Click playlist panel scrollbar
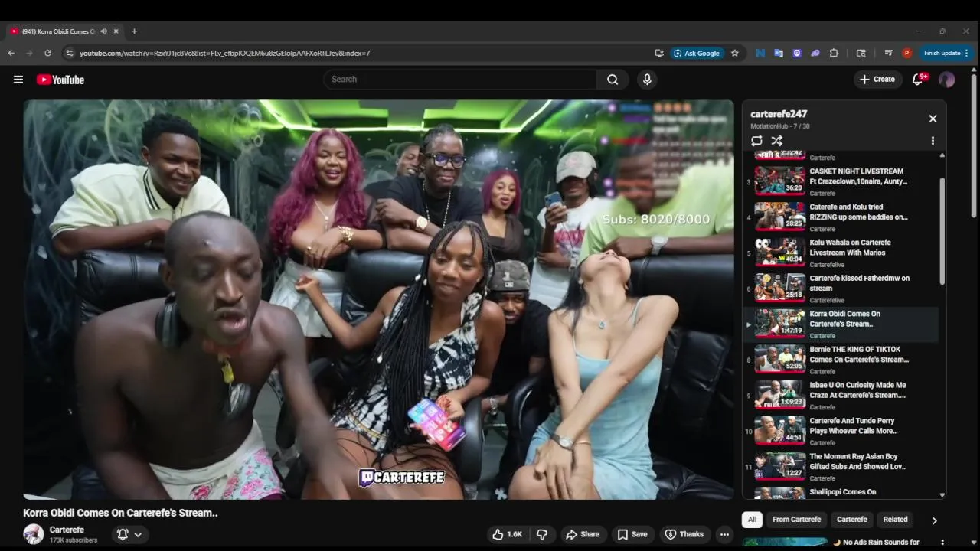This screenshot has width=980, height=551. (942, 232)
